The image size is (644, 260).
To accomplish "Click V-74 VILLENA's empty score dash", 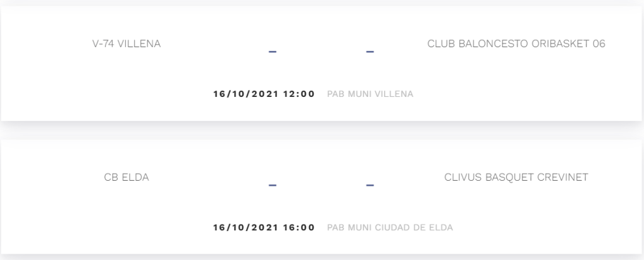I will tap(273, 52).
